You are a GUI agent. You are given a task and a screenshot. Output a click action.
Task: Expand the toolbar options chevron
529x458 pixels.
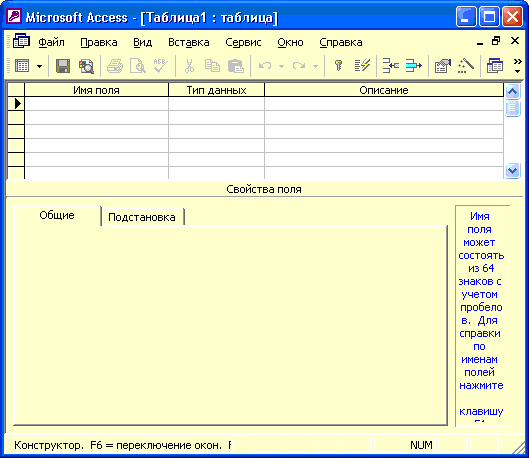pyautogui.click(x=517, y=65)
